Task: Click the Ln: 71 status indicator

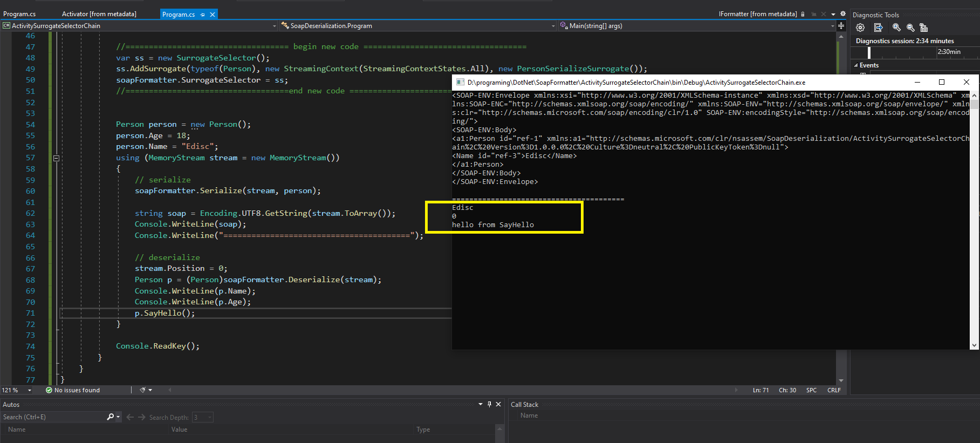Action: 760,390
